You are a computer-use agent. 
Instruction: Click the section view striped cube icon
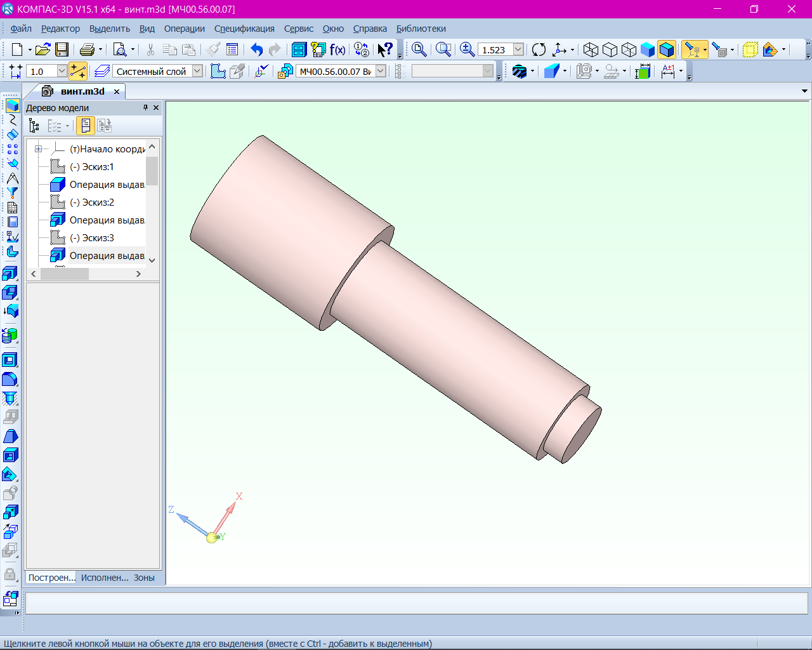[520, 71]
